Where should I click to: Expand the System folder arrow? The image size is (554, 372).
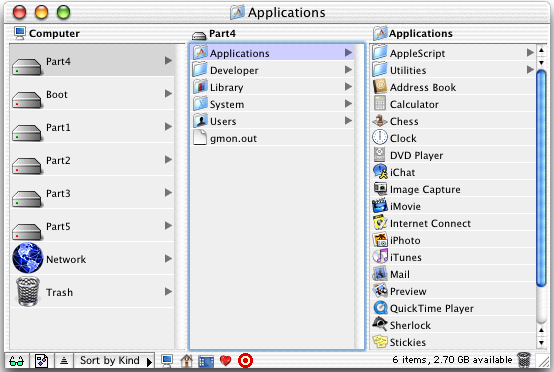point(348,104)
